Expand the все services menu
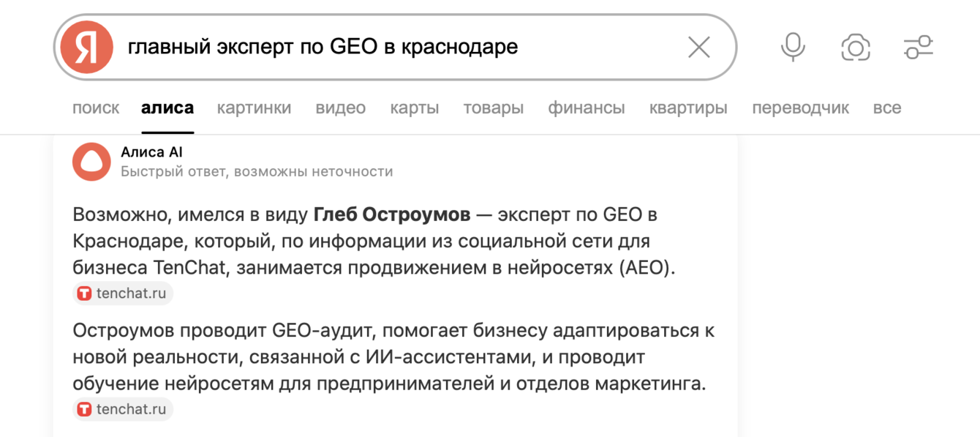Image resolution: width=980 pixels, height=437 pixels. (x=886, y=108)
